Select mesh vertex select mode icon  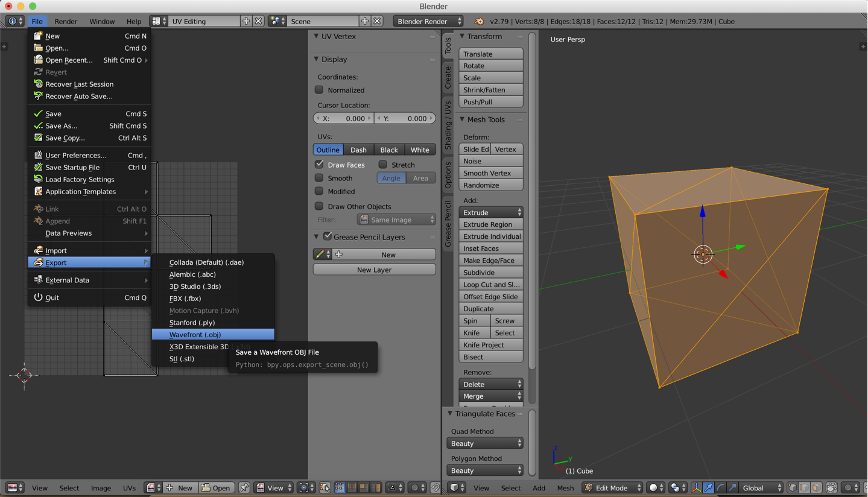pos(793,487)
